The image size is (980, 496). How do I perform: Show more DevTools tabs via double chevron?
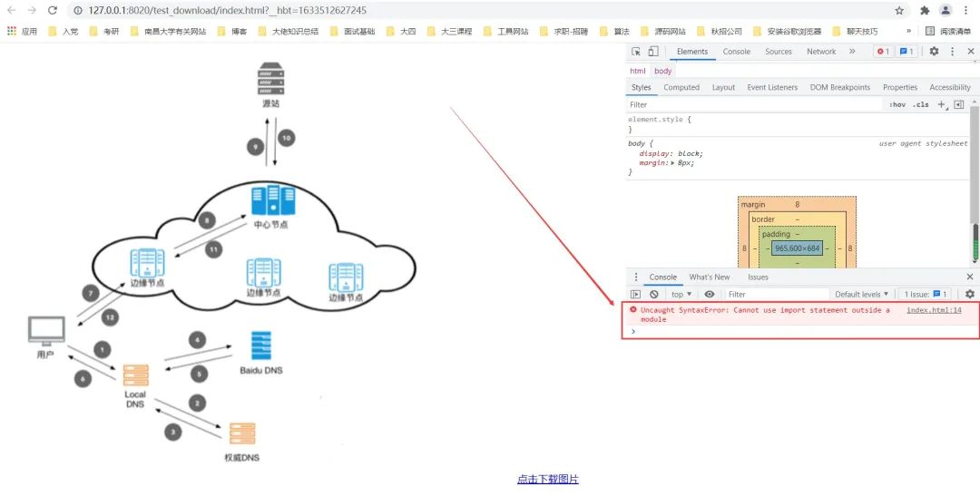(x=852, y=52)
